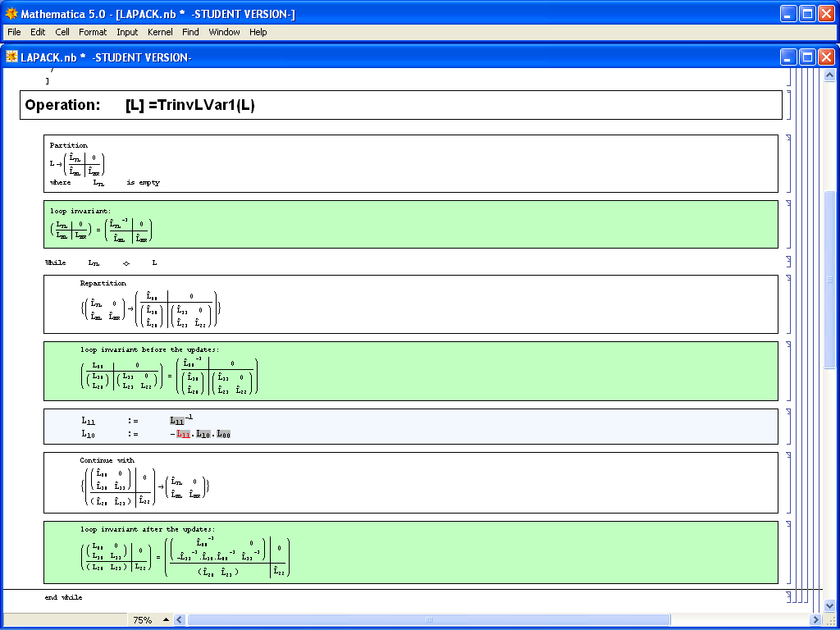
Task: Select bracket of loop invariant before updates cell
Action: 788,371
